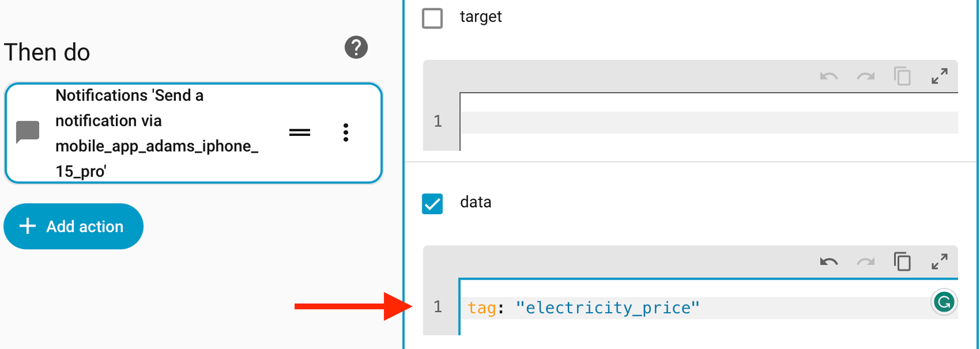Expand the data editor to fullscreen

pyautogui.click(x=939, y=261)
